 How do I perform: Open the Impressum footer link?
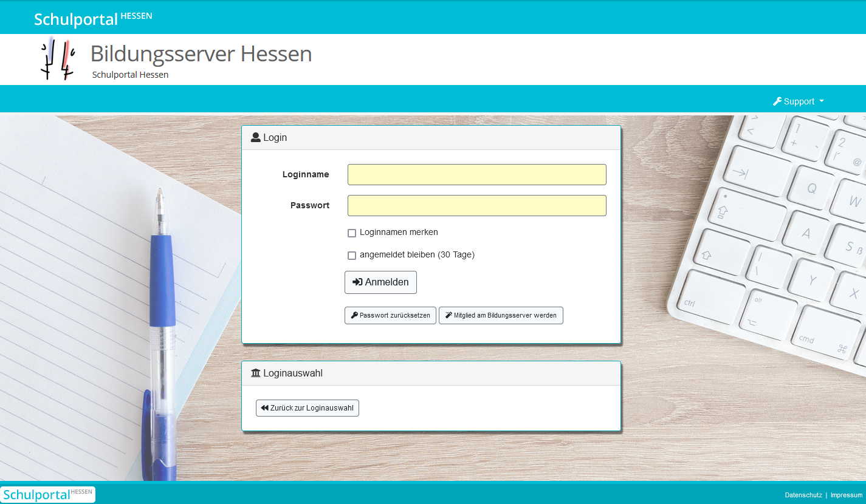pyautogui.click(x=847, y=495)
